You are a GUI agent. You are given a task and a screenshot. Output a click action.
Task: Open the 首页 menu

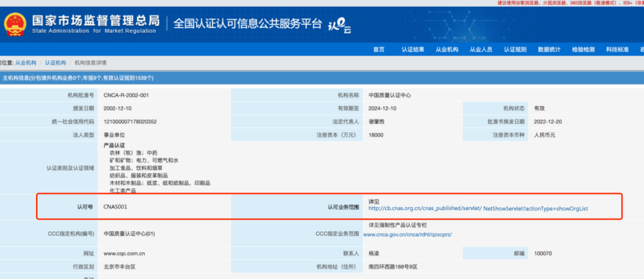[x=379, y=50]
